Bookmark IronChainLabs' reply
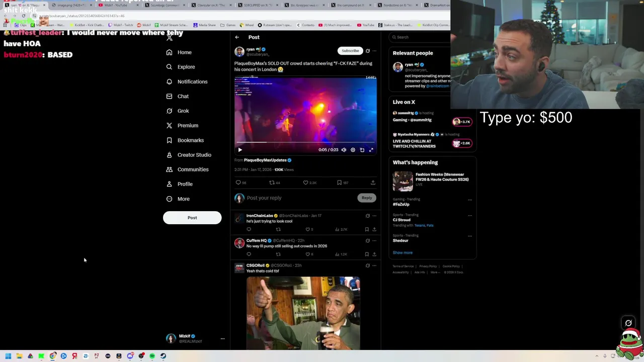This screenshot has width=644, height=362. pos(367,230)
